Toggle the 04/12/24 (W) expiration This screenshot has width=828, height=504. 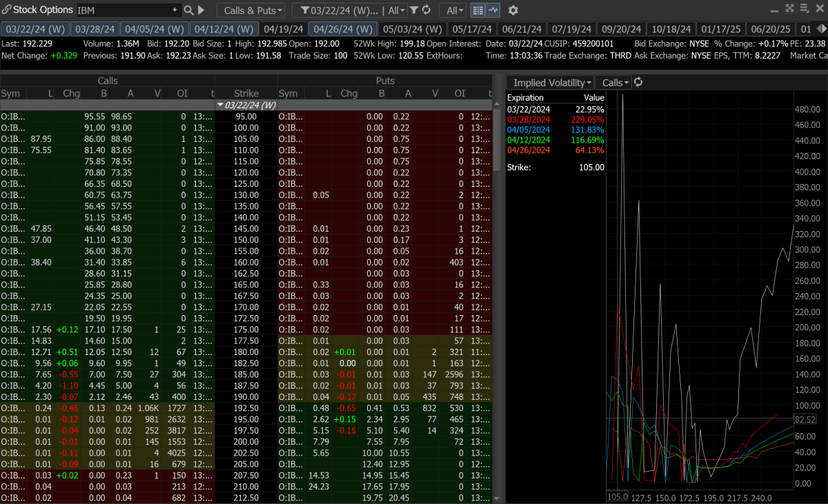(x=224, y=29)
